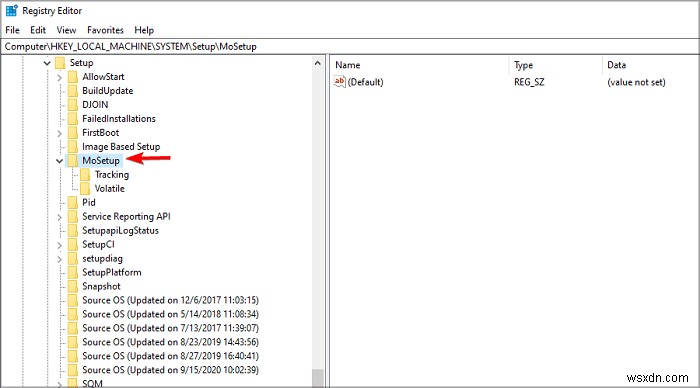Click the BuildUpdate folder icon
The width and height of the screenshot is (700, 388).
coord(73,91)
